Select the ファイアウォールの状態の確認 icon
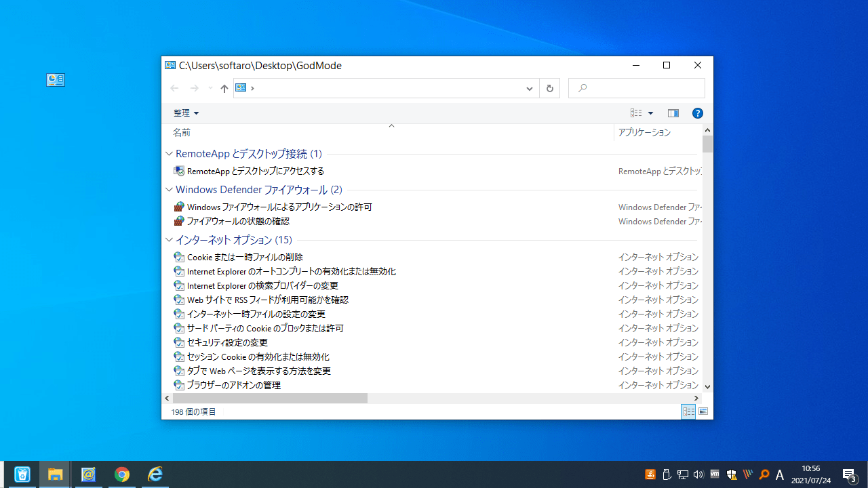868x488 pixels. tap(179, 221)
